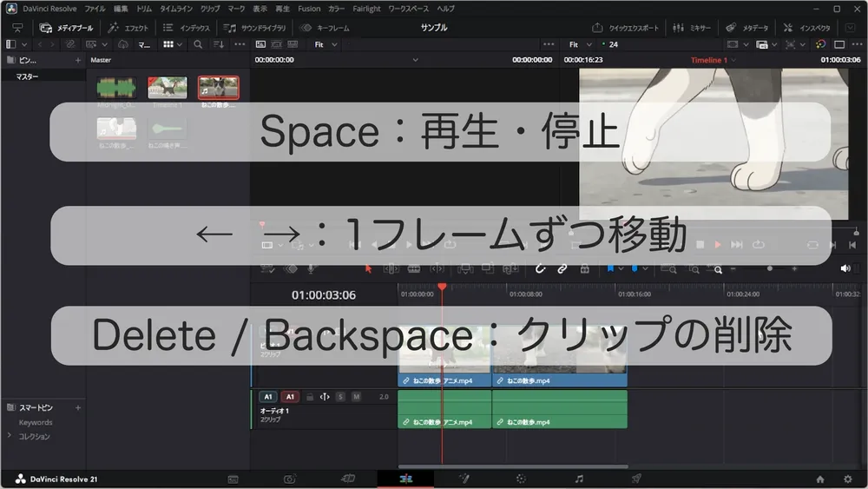Expand the bin list layout dropdown
This screenshot has height=489, width=868.
pyautogui.click(x=23, y=44)
